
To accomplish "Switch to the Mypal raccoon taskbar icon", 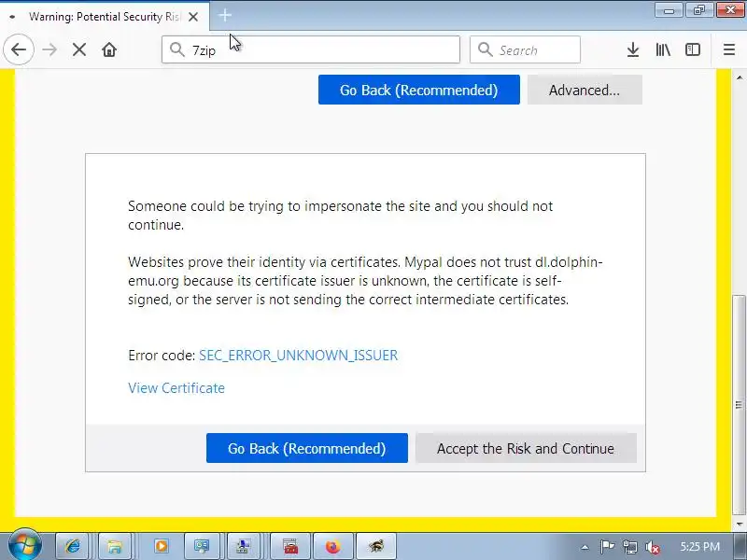I will coord(376,546).
